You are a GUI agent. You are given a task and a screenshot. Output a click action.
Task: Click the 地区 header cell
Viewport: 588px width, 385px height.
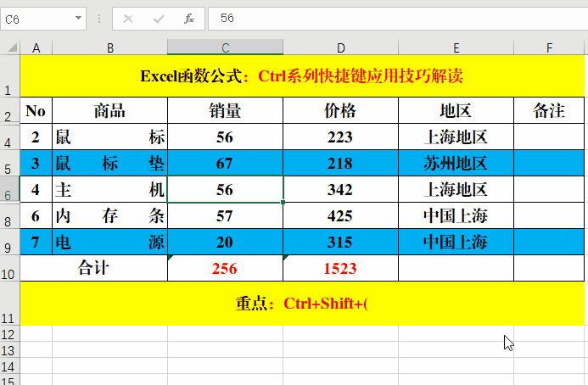(456, 110)
